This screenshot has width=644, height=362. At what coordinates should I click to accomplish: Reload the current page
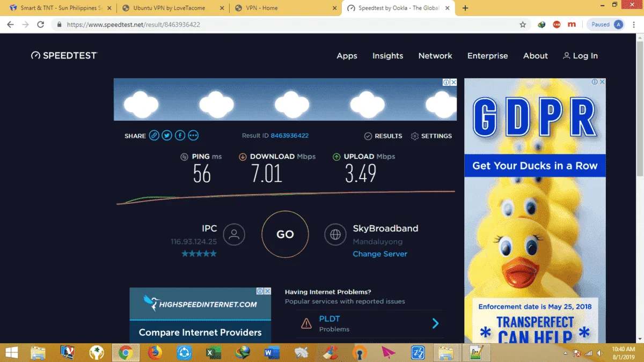coord(40,24)
